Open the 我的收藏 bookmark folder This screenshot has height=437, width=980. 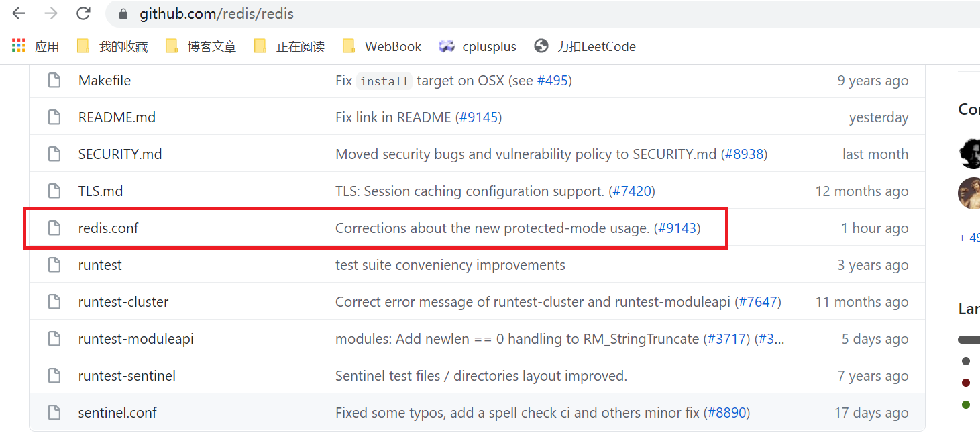coord(112,46)
